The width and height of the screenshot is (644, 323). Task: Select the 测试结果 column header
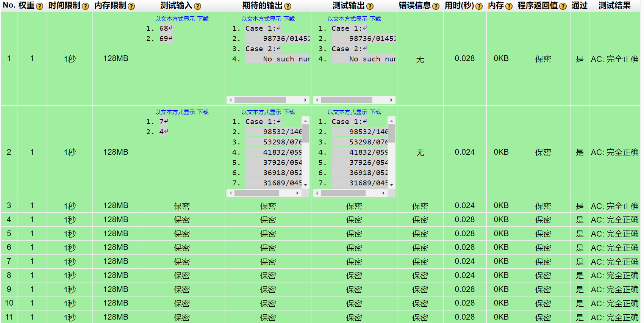(x=614, y=6)
